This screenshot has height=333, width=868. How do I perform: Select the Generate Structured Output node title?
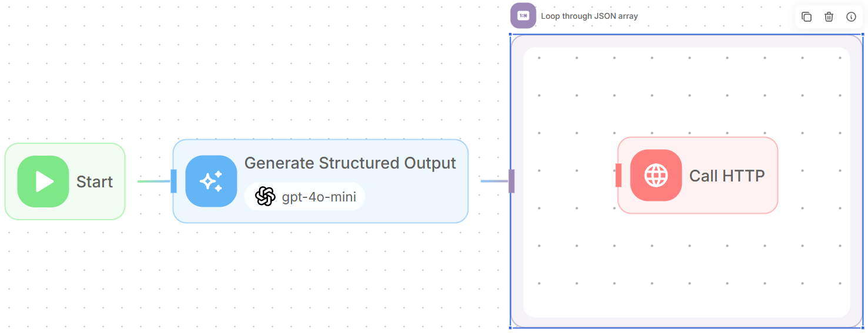click(350, 163)
